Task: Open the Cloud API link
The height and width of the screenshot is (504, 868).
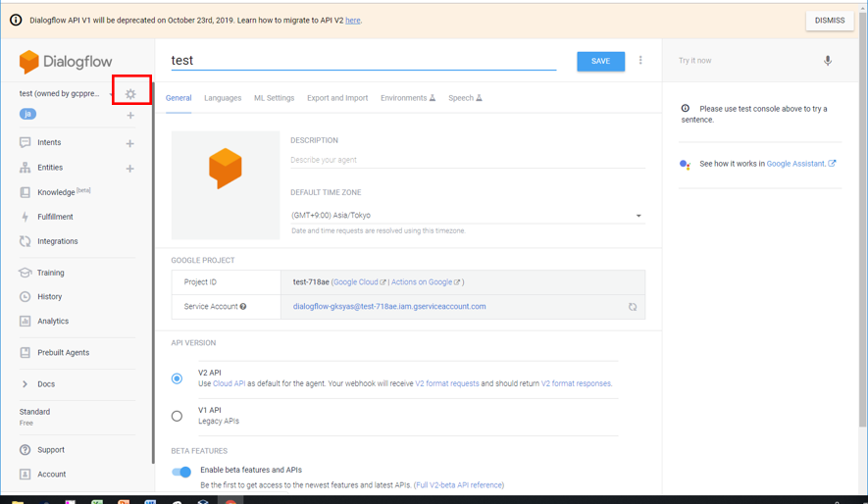Action: point(230,383)
